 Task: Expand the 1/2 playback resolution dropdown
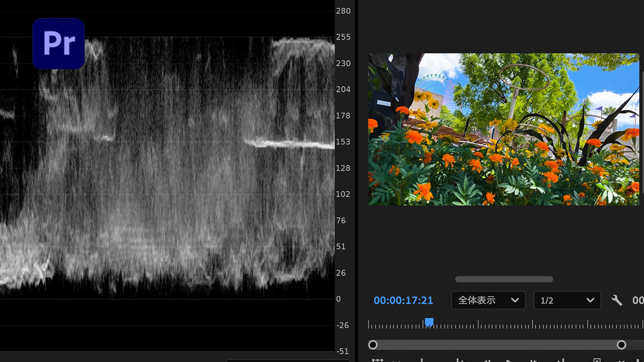tap(567, 300)
